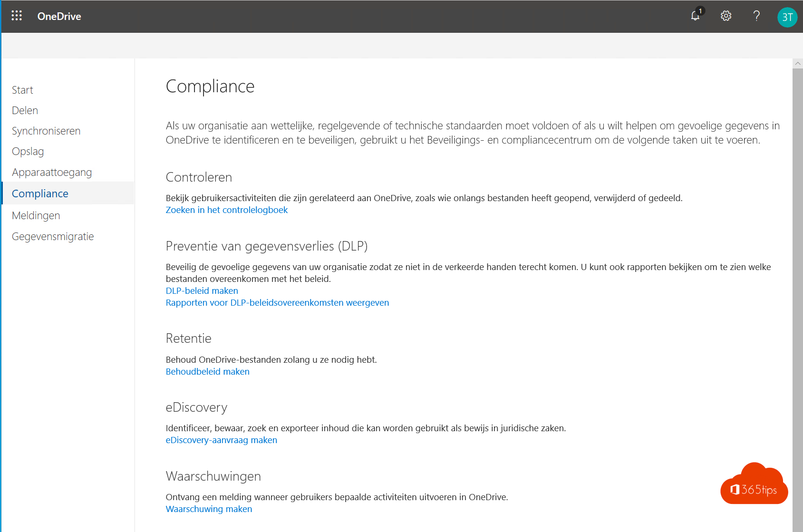Click the Retentie section heading

point(189,339)
